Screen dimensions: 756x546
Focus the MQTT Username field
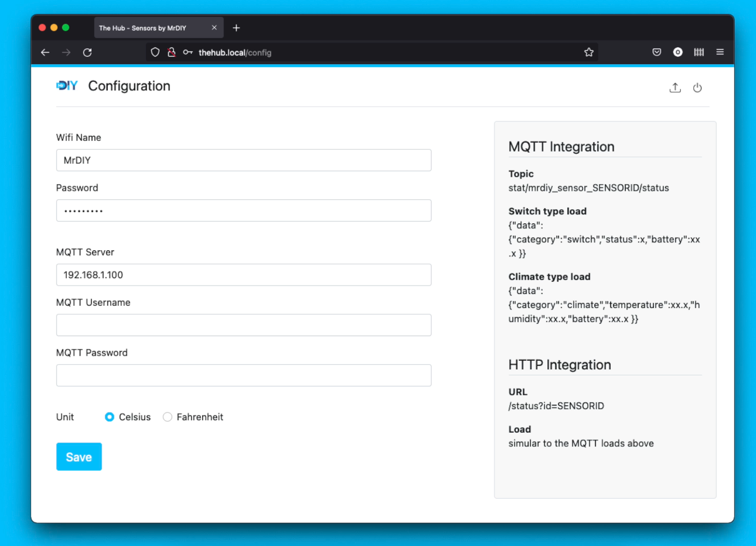[244, 325]
